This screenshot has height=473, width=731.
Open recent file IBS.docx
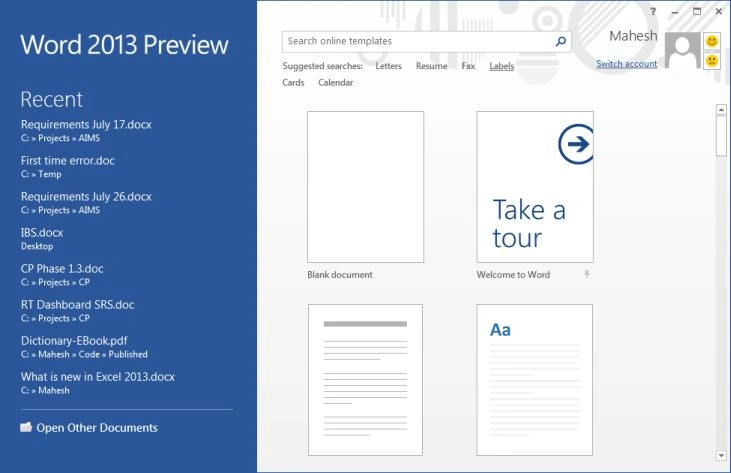(42, 239)
